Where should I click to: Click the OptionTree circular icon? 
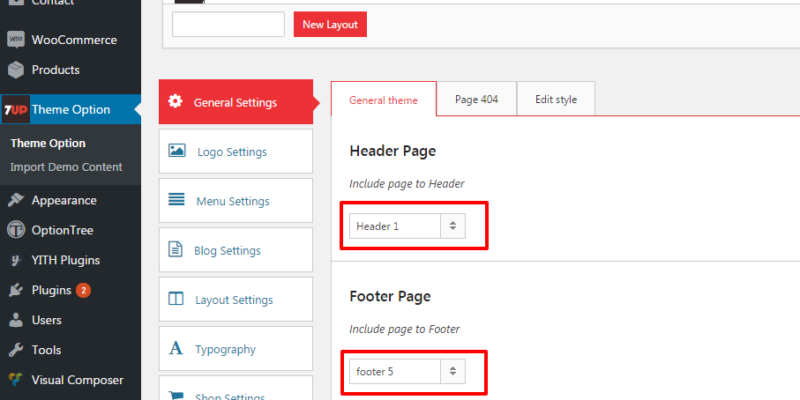coord(16,230)
